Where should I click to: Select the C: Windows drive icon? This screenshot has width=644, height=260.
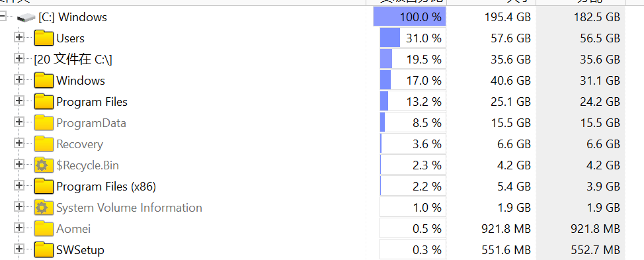(x=26, y=18)
